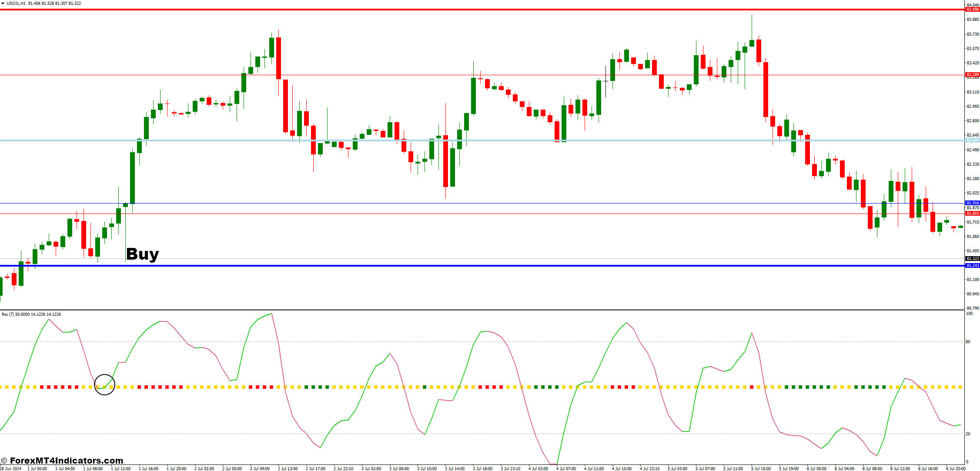Click 82.800 on the price scale
The image size is (980, 471).
click(x=973, y=120)
